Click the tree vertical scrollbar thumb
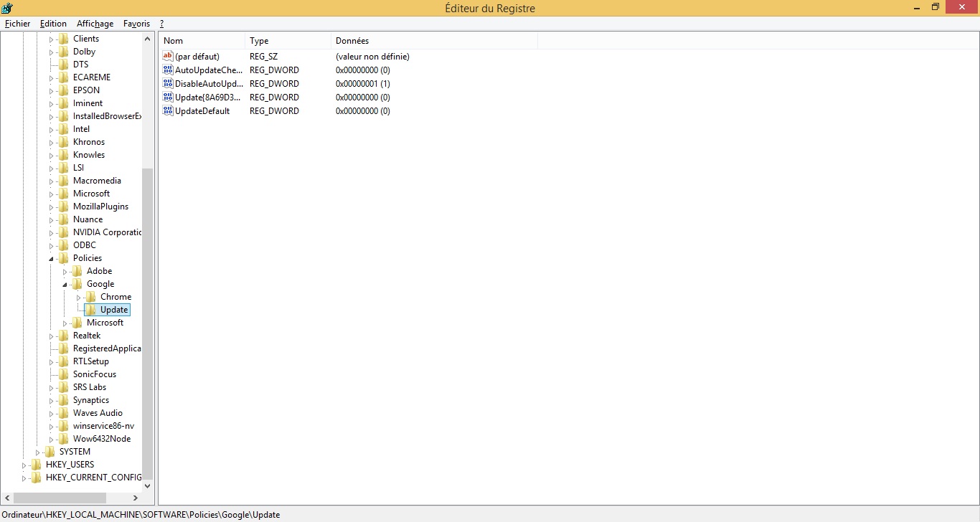Viewport: 980px width, 522px height. coord(148,323)
